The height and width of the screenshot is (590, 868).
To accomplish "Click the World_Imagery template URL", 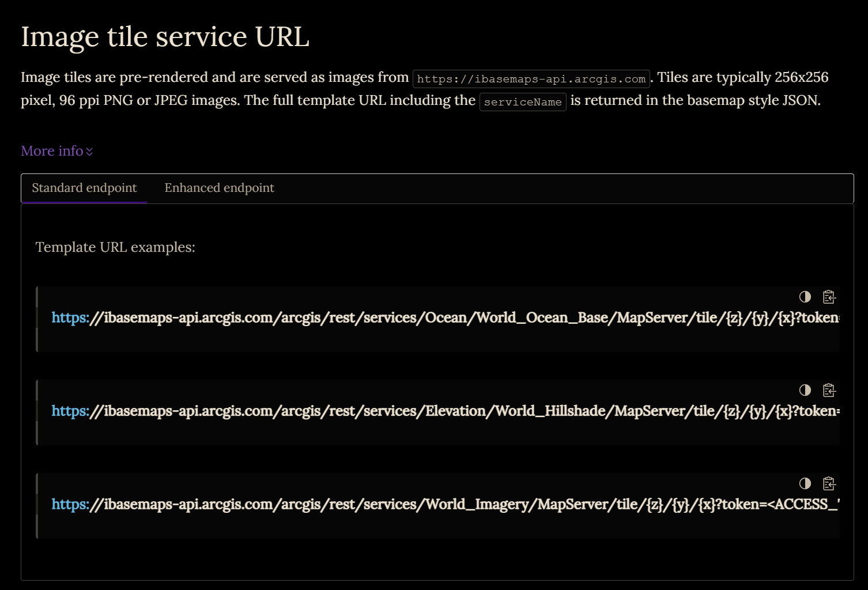I will coord(403,504).
